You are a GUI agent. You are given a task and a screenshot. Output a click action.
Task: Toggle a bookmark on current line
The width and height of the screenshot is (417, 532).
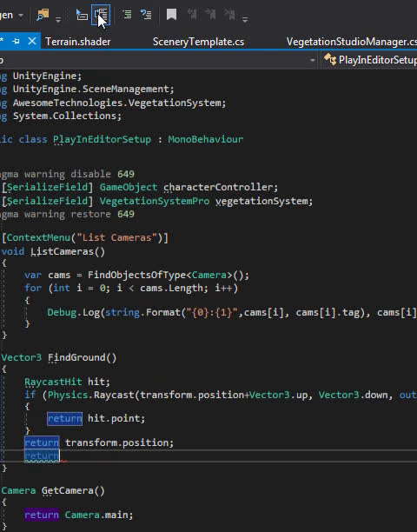point(171,14)
